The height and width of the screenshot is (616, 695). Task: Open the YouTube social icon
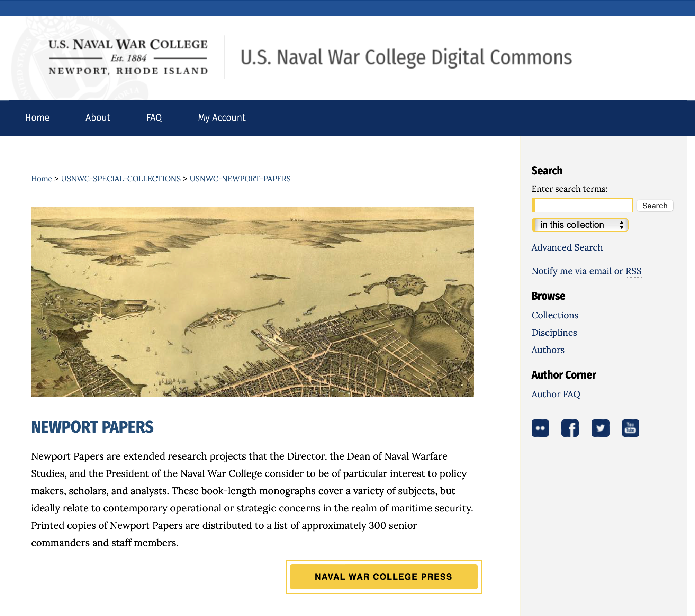pos(631,428)
